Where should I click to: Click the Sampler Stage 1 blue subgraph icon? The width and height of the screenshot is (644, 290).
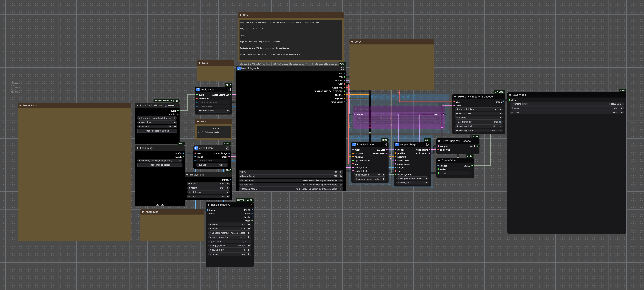click(x=354, y=144)
